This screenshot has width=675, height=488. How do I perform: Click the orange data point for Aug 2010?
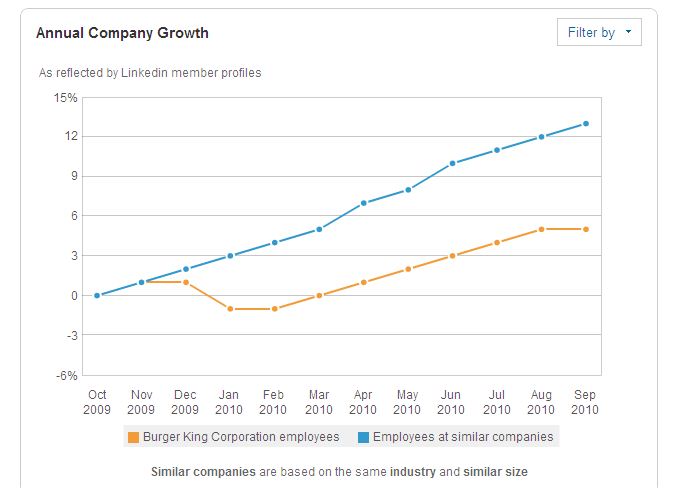pos(542,229)
